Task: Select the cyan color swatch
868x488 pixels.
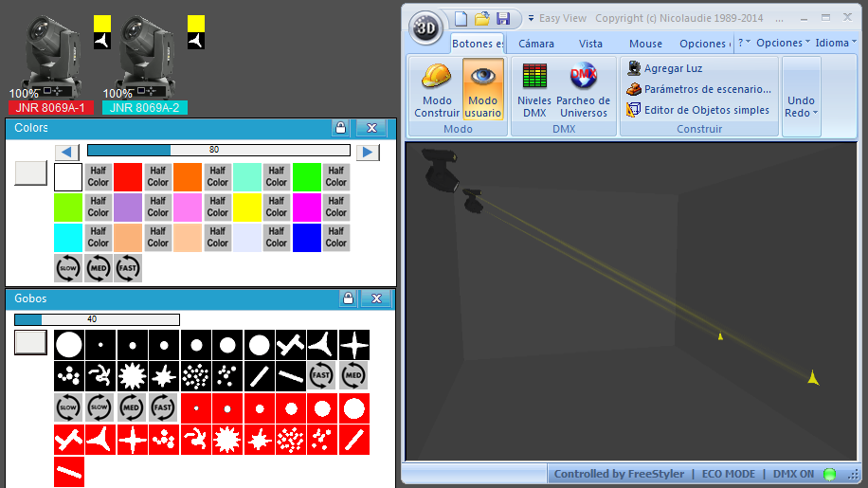Action: [x=68, y=238]
